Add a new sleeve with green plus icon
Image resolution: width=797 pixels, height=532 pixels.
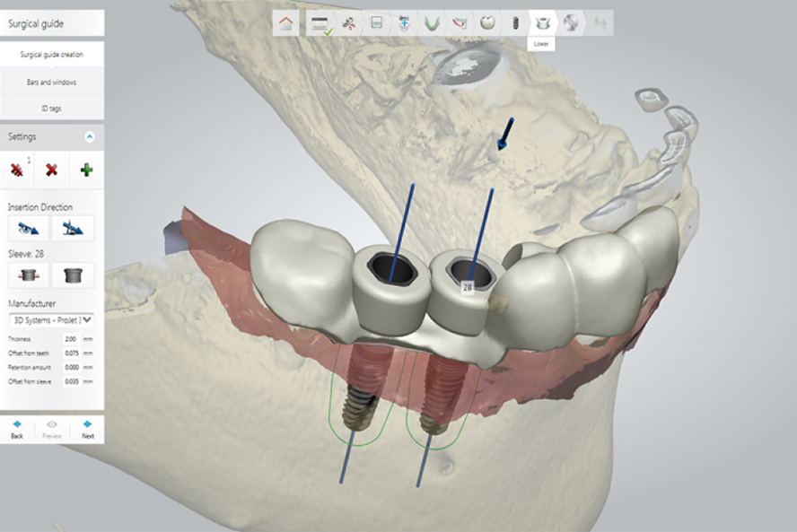coord(88,168)
